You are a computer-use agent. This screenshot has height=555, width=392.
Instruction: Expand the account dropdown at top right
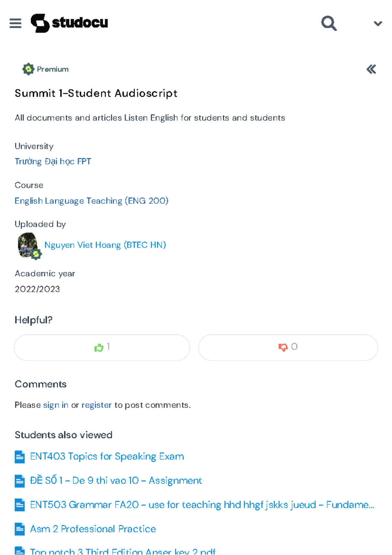377,23
